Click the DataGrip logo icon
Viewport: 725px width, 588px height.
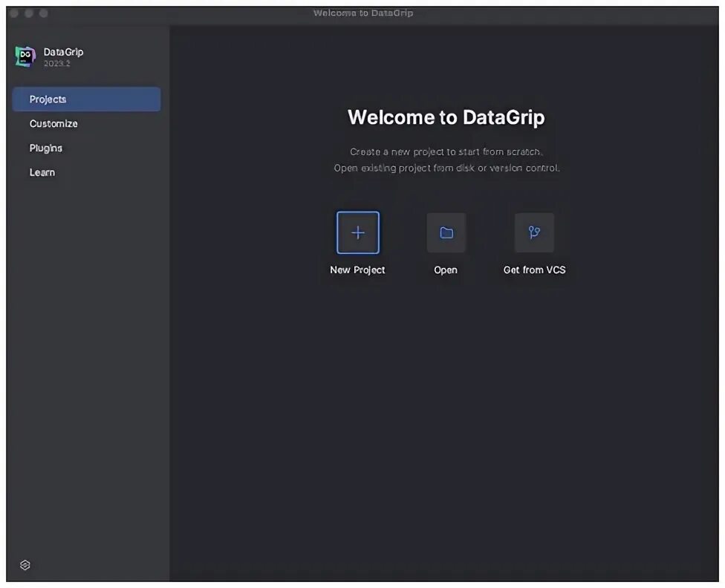coord(25,56)
